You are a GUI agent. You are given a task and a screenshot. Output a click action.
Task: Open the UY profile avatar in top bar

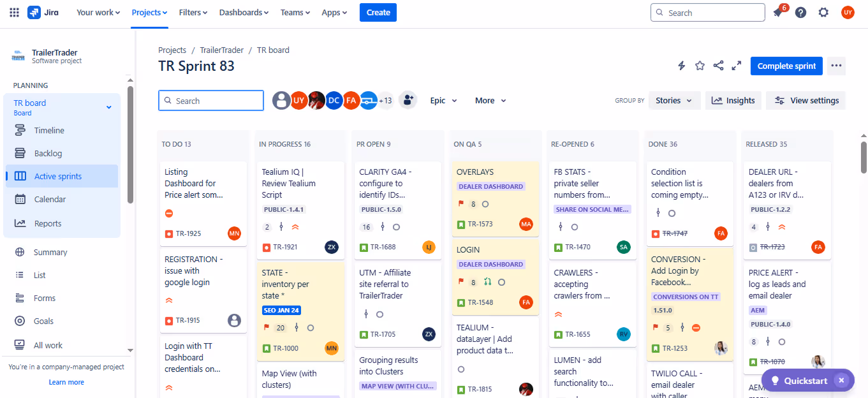(x=848, y=13)
